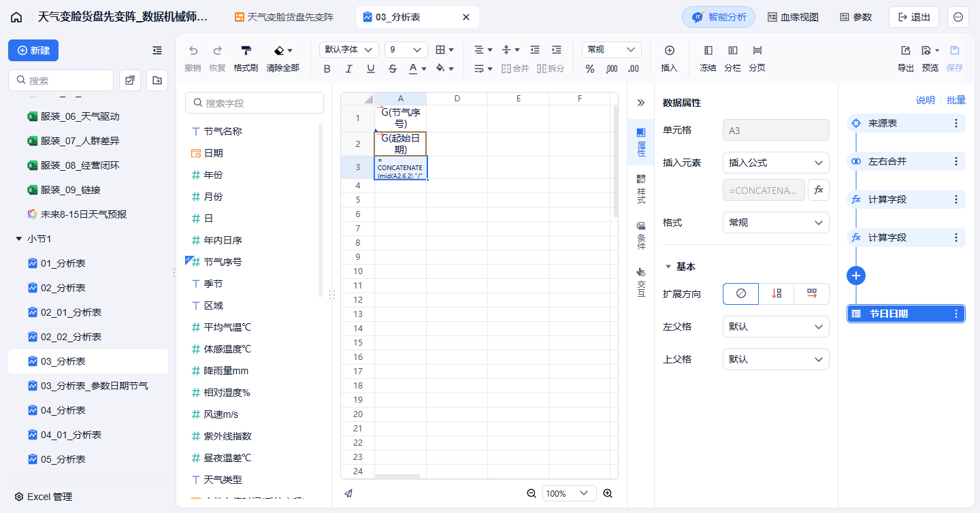This screenshot has height=513, width=980.
Task: Apply percent number format
Action: [x=590, y=69]
